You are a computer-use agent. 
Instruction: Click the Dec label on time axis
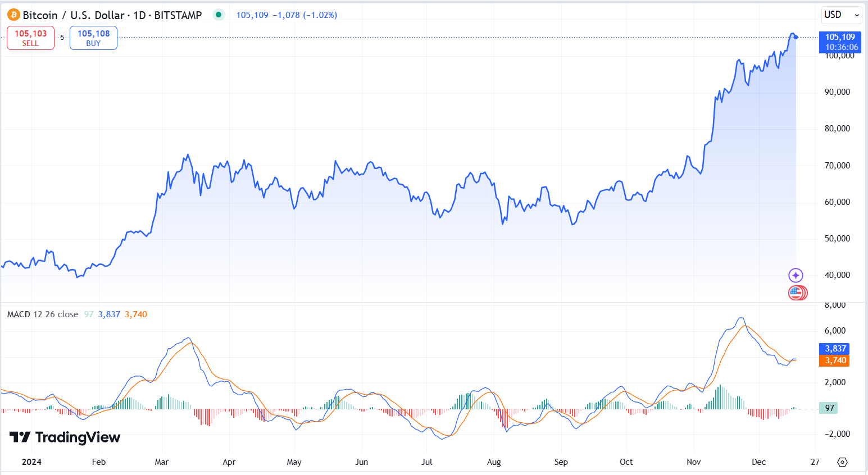pyautogui.click(x=759, y=462)
